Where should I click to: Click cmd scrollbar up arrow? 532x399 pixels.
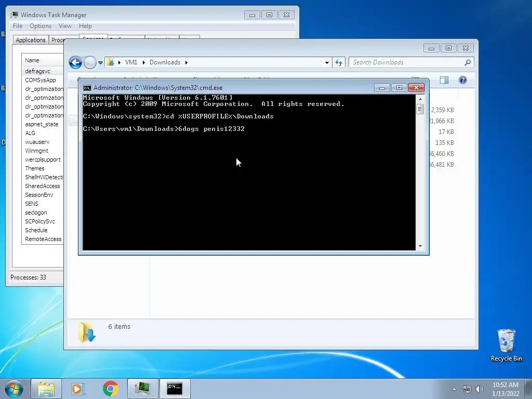(420, 99)
